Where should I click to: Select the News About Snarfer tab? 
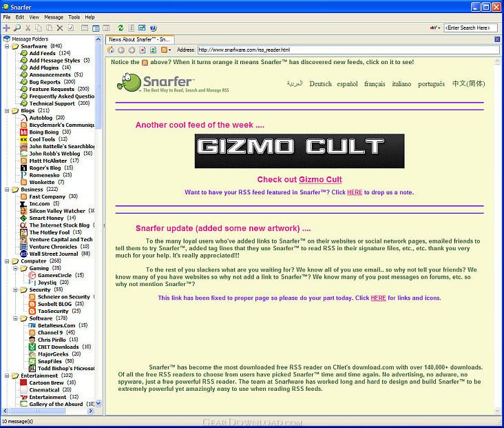[140, 39]
